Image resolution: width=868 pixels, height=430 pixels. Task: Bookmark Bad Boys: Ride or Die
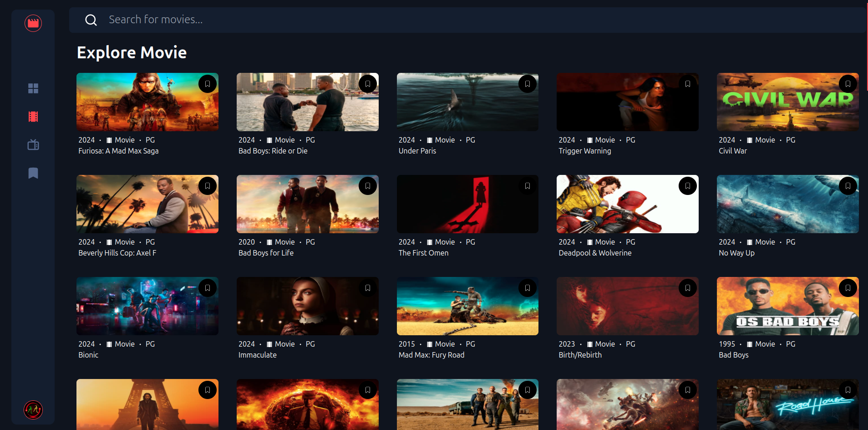(x=368, y=84)
